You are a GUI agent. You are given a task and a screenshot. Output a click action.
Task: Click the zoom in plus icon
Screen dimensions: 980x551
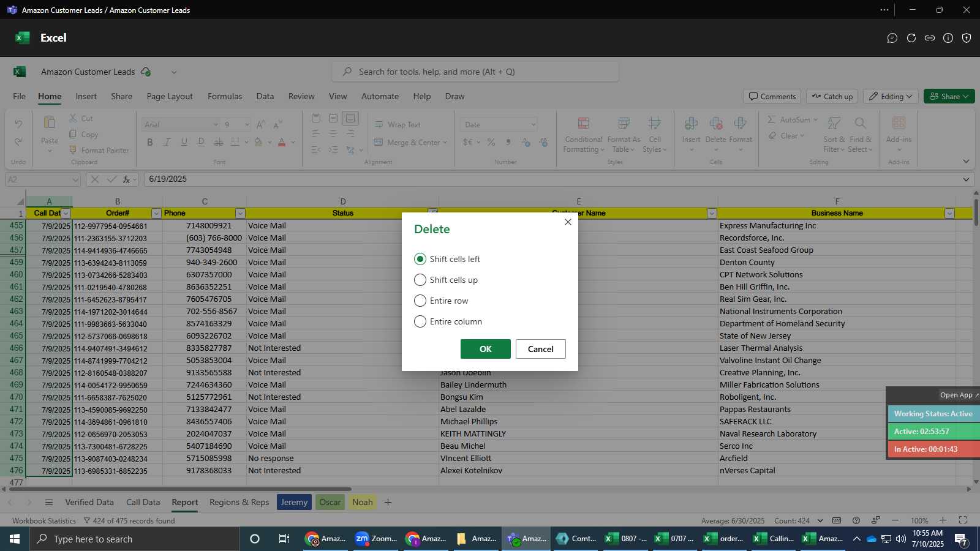pos(943,520)
